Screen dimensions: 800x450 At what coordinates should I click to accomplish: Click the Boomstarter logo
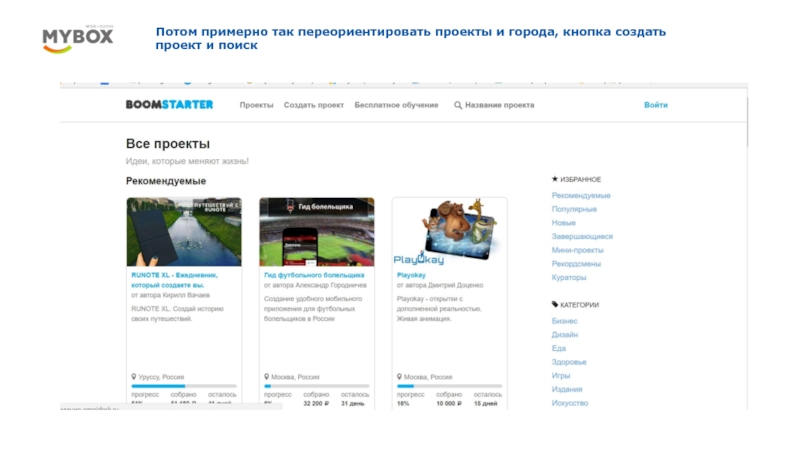click(x=169, y=105)
